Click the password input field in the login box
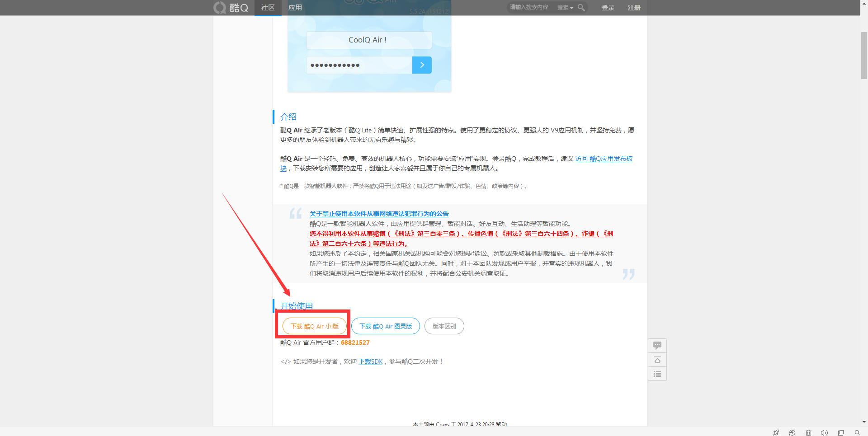The height and width of the screenshot is (436, 868). pos(359,65)
